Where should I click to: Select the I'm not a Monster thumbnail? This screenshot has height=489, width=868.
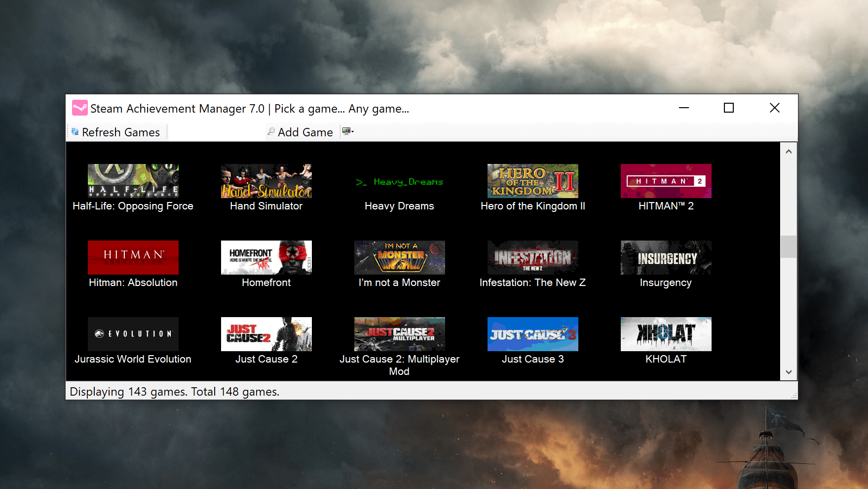tap(400, 257)
